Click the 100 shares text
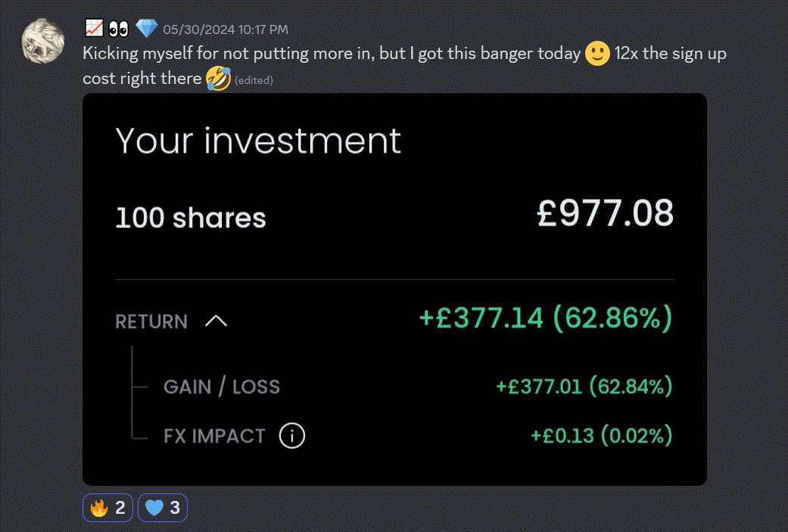Viewport: 788px width, 532px height. pos(190,218)
